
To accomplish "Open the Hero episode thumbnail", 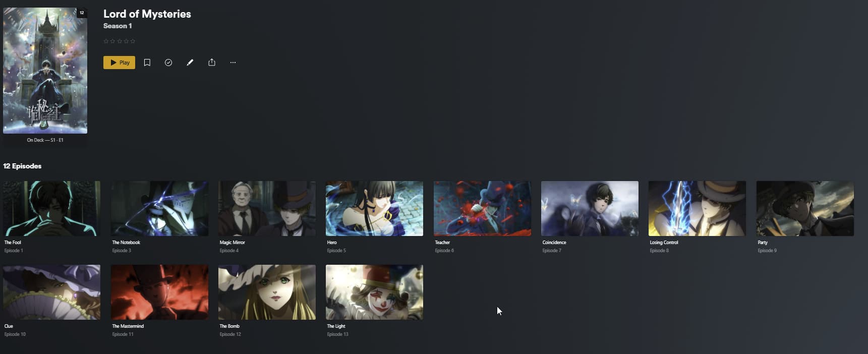I will click(374, 208).
